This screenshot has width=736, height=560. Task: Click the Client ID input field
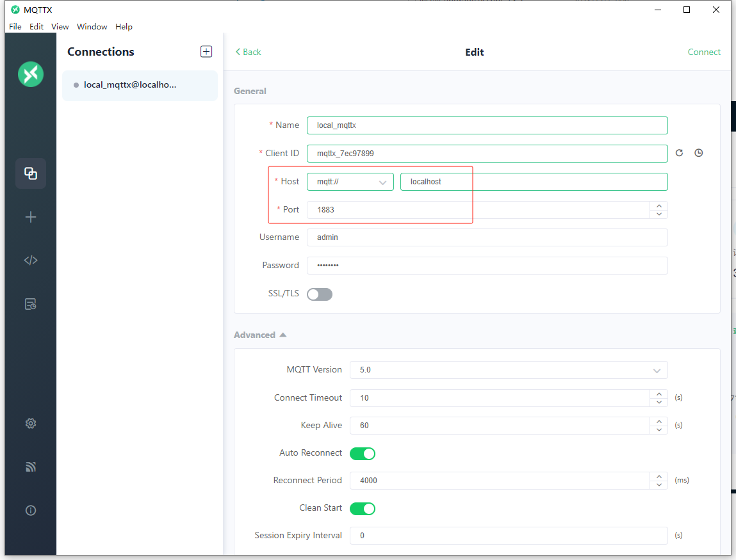point(487,154)
